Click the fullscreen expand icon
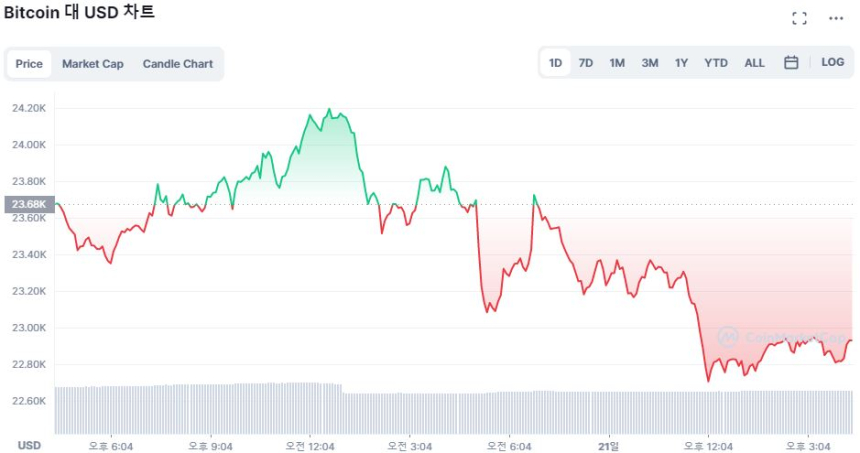This screenshot has height=453, width=860. coord(799,18)
